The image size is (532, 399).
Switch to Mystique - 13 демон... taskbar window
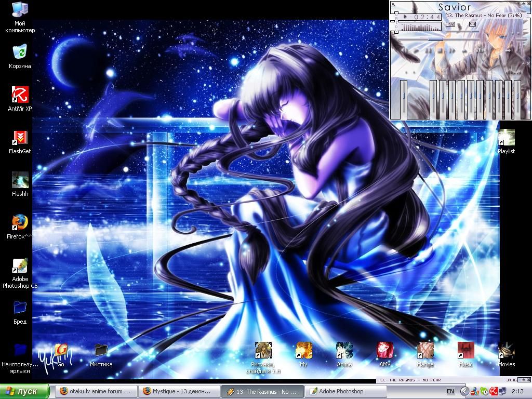click(179, 391)
